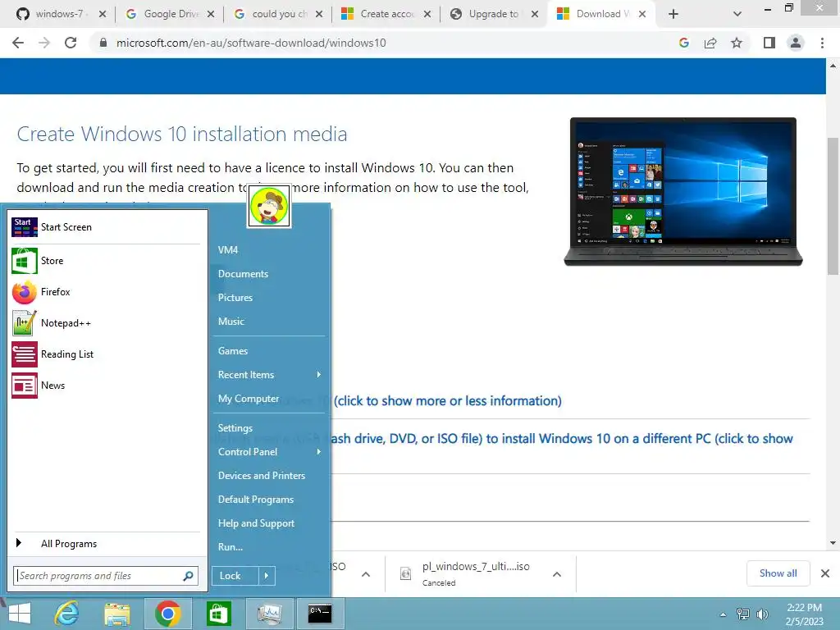This screenshot has width=840, height=630.
Task: Toggle Chrome side panel
Action: 769,43
